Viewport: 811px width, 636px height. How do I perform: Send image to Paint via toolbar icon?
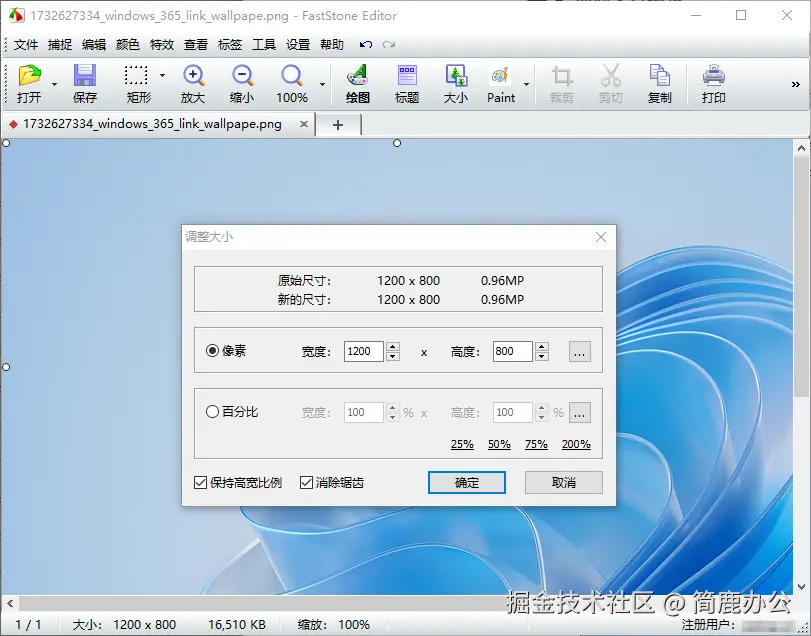pos(501,83)
